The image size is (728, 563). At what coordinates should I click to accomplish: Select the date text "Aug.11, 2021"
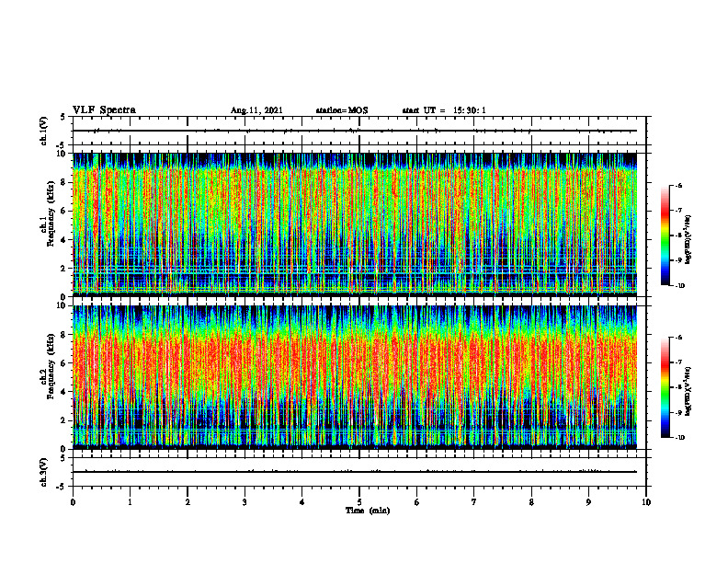[x=256, y=110]
